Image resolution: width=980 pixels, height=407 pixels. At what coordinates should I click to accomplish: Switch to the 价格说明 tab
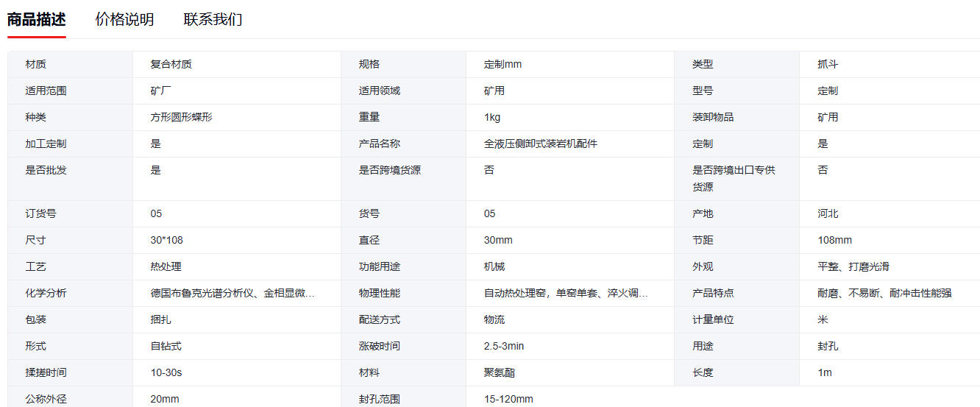124,20
